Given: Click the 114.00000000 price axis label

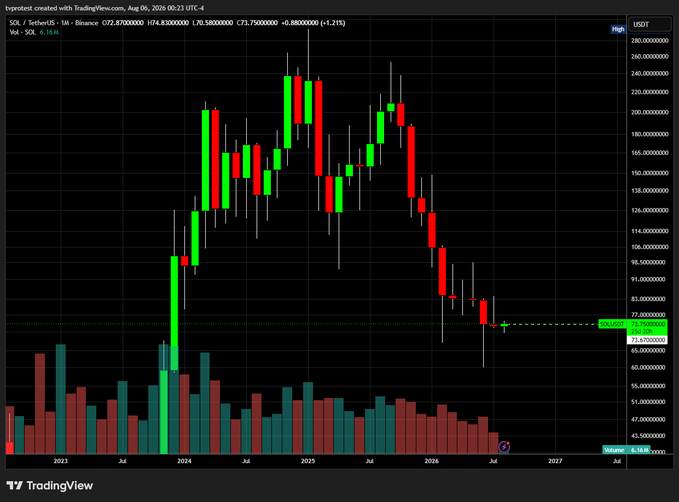Looking at the screenshot, I should (x=650, y=231).
